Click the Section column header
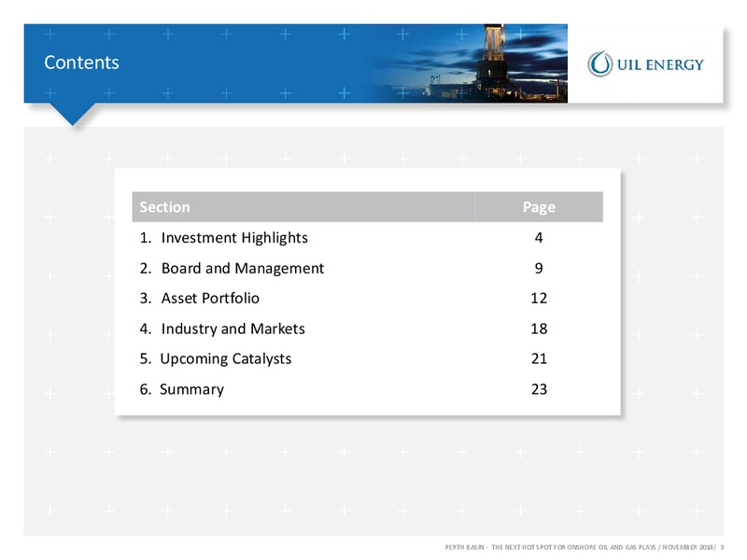 pos(303,207)
